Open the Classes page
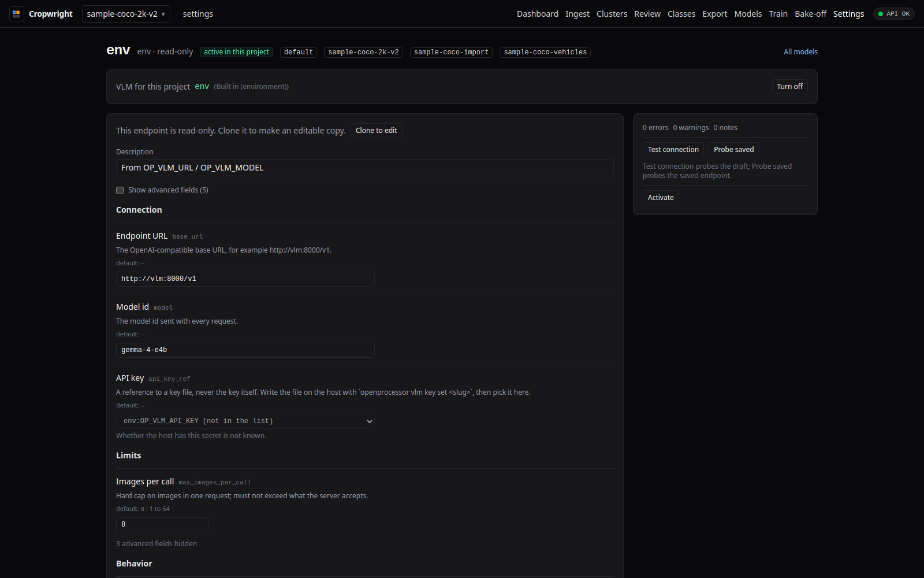This screenshot has height=578, width=924. [681, 14]
